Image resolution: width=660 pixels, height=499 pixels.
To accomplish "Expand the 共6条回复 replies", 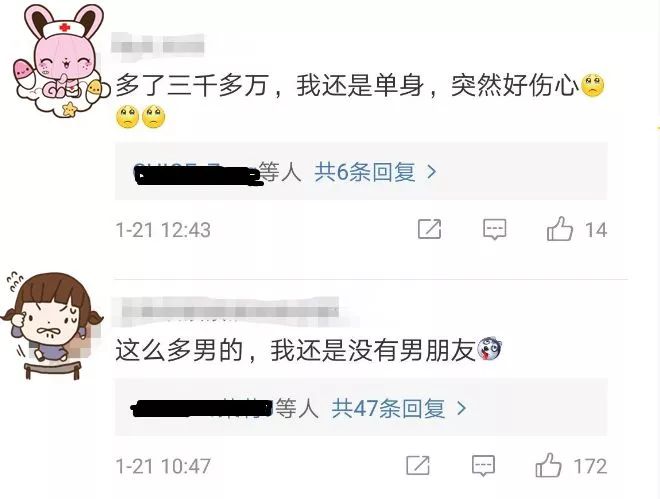I will coord(365,172).
